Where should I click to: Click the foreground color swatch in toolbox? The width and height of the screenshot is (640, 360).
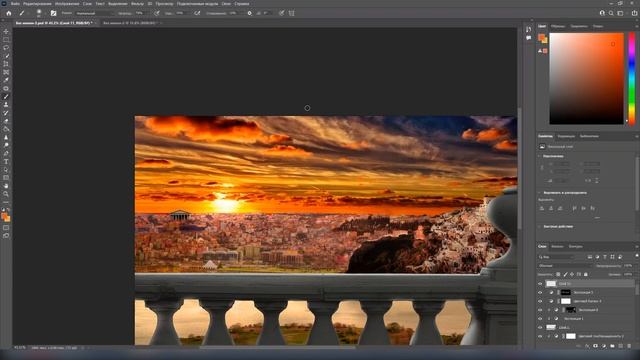pyautogui.click(x=4, y=216)
